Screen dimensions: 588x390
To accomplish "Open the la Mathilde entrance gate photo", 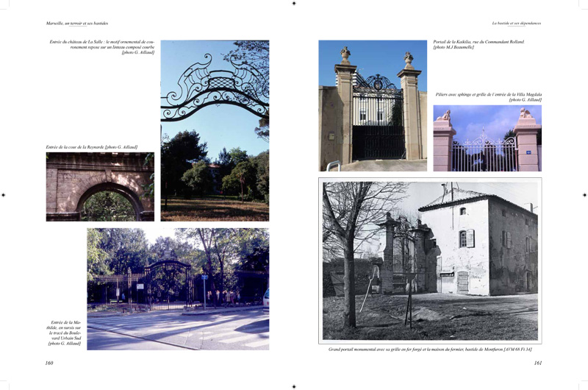I will (178, 288).
